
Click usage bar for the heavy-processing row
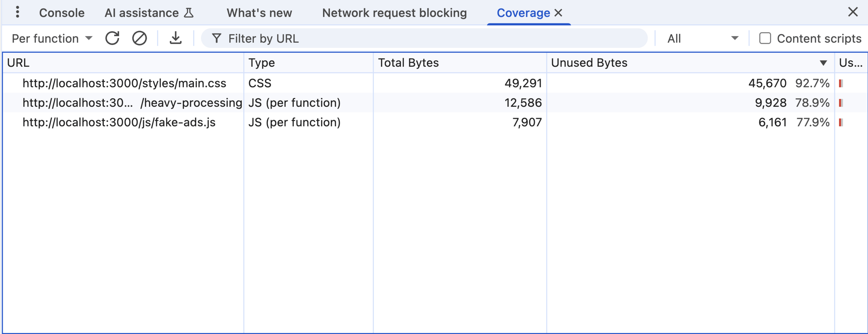pos(841,103)
